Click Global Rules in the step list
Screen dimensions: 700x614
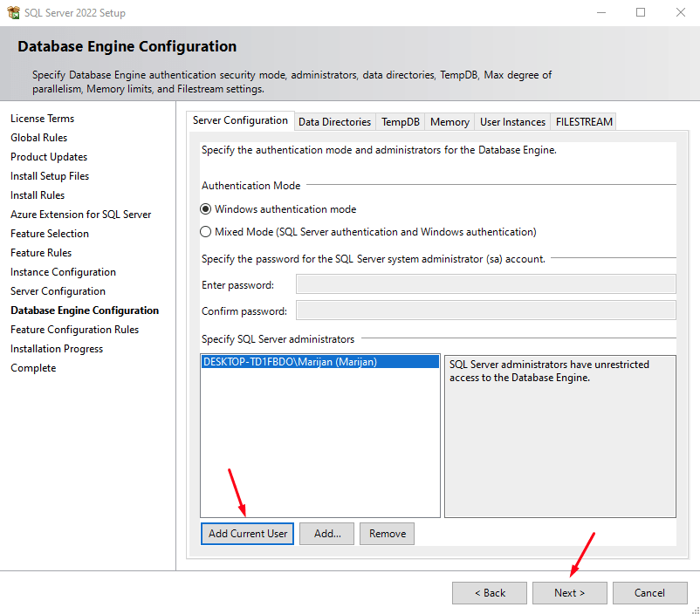[x=38, y=138]
